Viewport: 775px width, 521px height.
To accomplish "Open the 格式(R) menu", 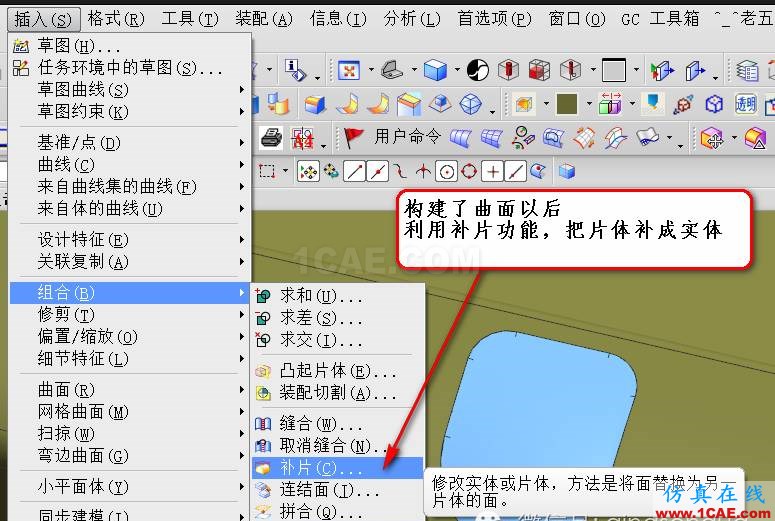I will (116, 19).
